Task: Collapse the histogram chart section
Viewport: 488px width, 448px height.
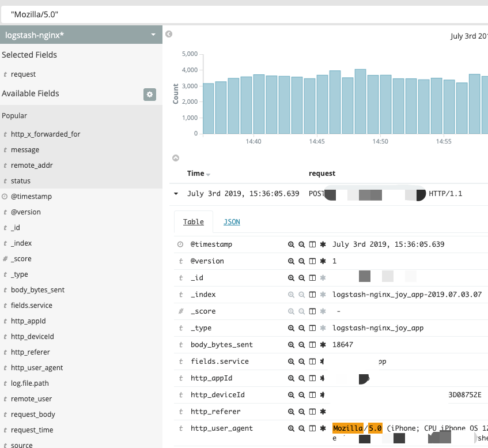Action: pyautogui.click(x=176, y=158)
